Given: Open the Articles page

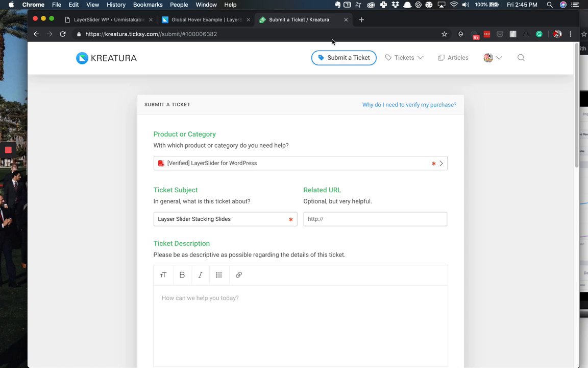Looking at the screenshot, I should tap(453, 58).
